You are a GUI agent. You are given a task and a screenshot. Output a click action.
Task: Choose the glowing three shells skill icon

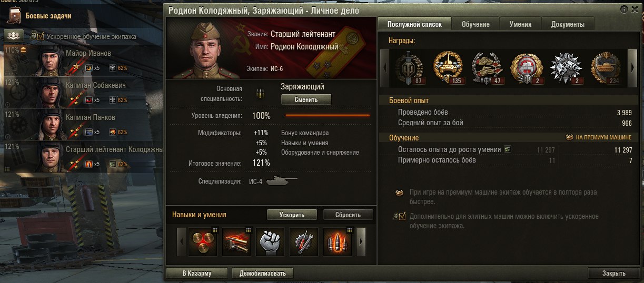coord(338,242)
